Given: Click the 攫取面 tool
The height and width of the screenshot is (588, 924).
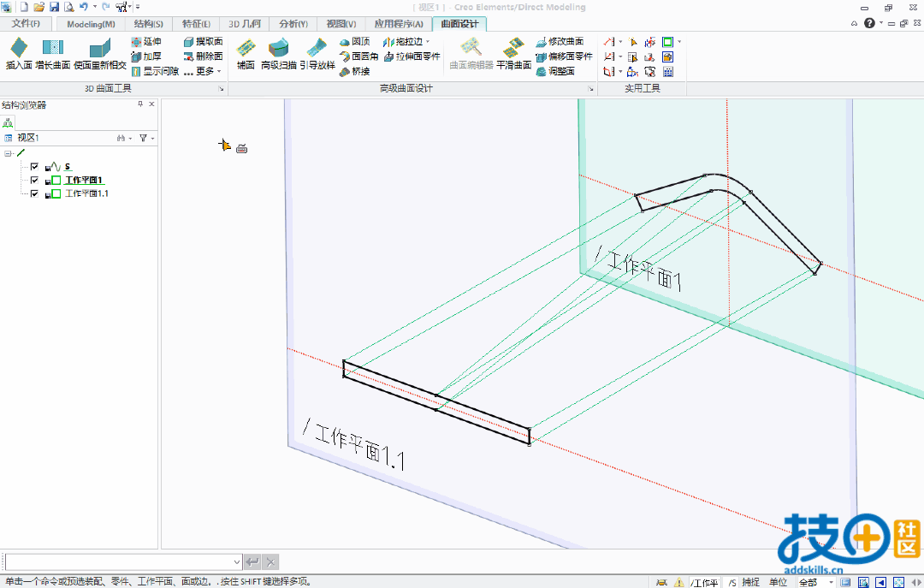Looking at the screenshot, I should [x=204, y=41].
